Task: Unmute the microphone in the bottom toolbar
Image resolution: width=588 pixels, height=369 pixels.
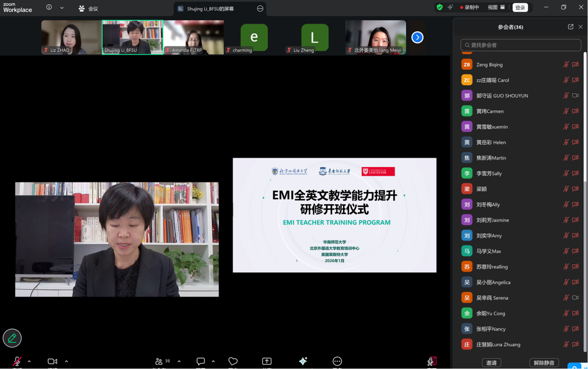Action: click(17, 362)
